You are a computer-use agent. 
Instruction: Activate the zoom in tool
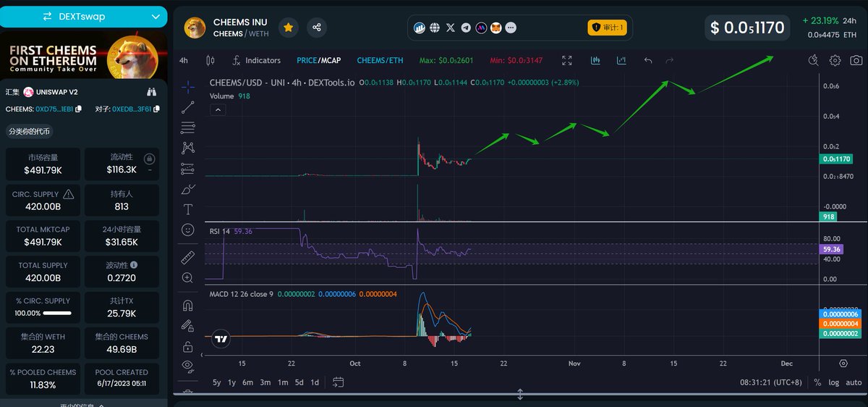(x=187, y=277)
